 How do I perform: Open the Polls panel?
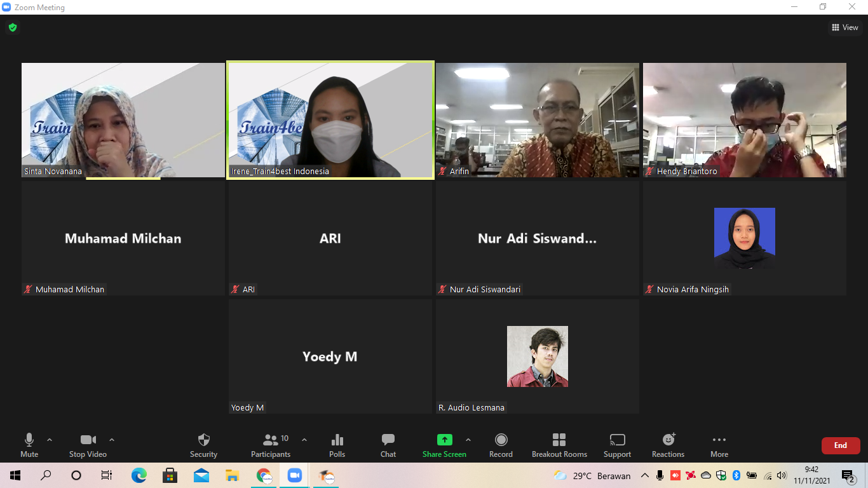point(337,445)
